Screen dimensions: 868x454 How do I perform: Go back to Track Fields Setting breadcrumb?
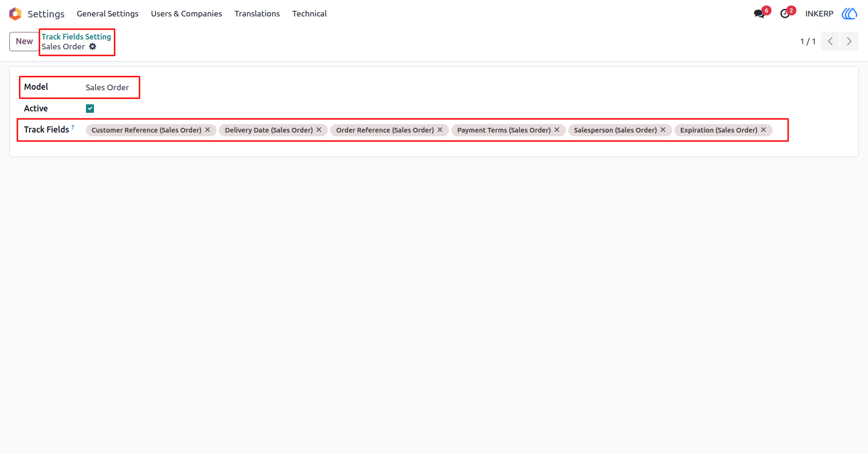coord(76,37)
